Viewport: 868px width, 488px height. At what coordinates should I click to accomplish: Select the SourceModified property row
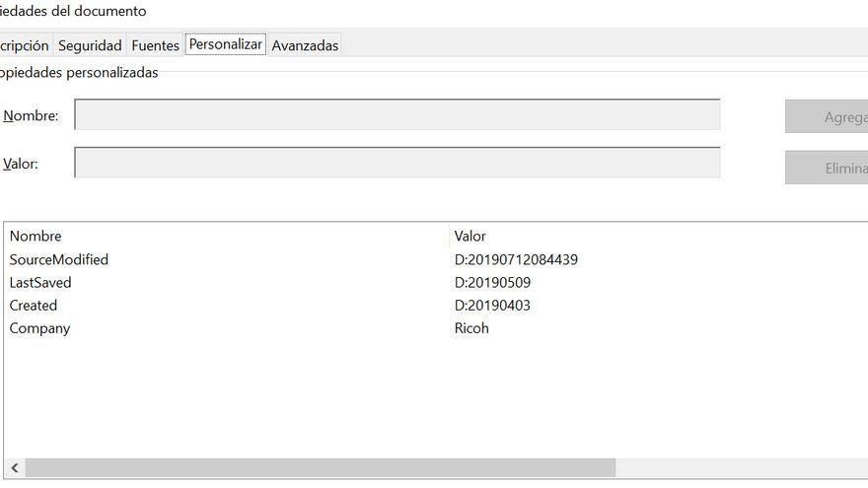click(x=436, y=259)
